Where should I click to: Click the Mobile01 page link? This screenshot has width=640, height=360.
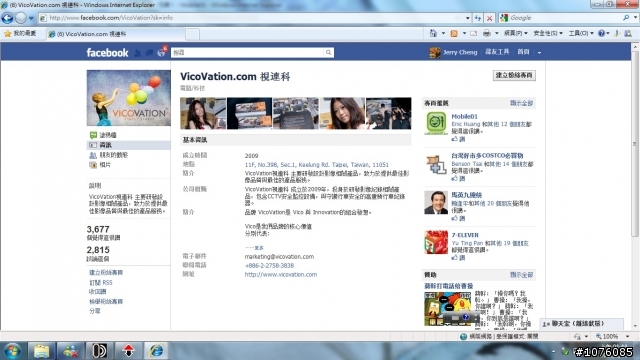(x=464, y=117)
